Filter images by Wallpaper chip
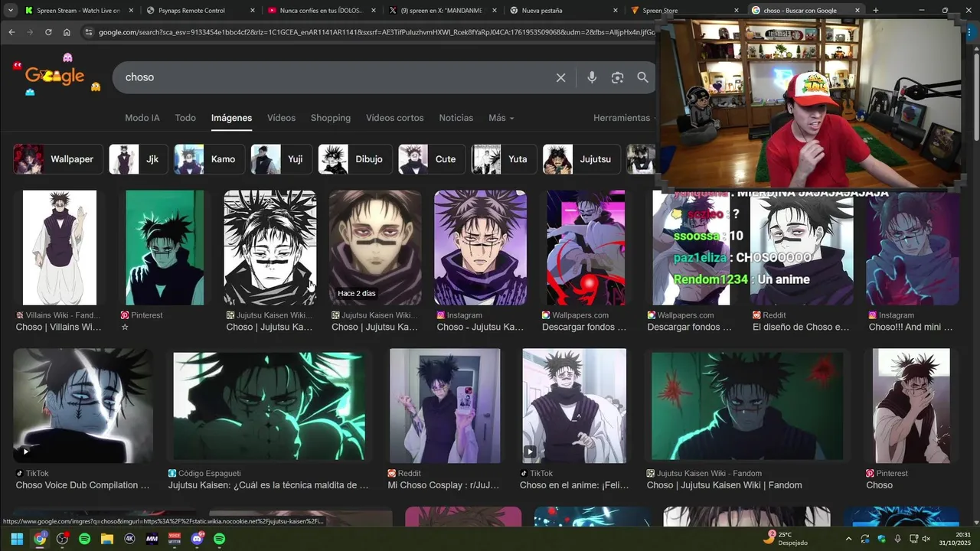 58,159
